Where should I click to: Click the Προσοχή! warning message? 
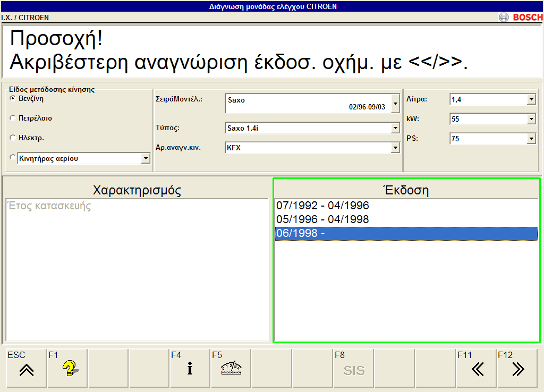56,38
